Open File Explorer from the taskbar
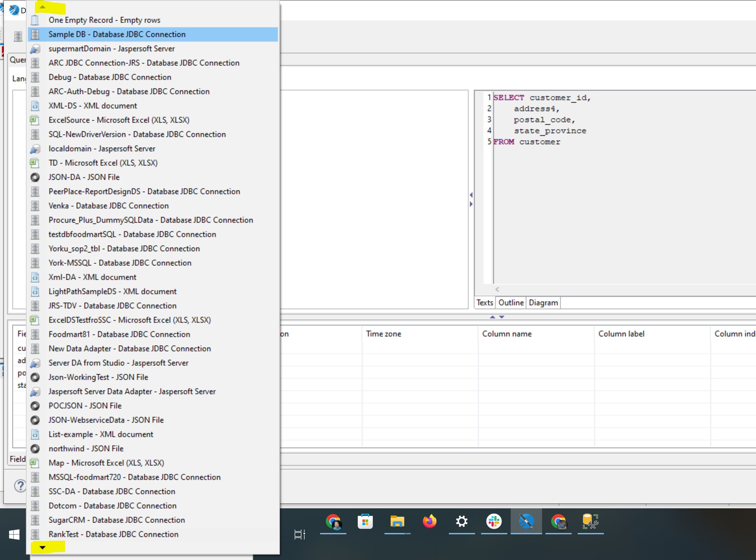Image resolution: width=756 pixels, height=560 pixels. point(397,521)
